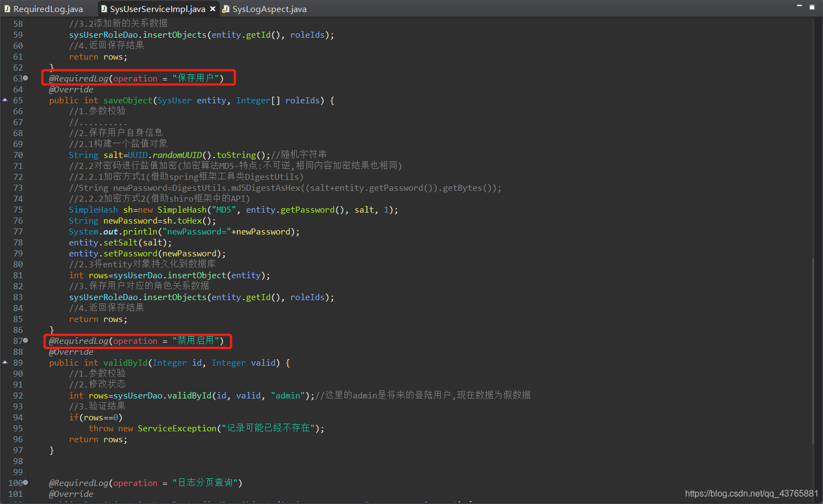Image resolution: width=823 pixels, height=504 pixels.
Task: Click entity.setPassword on line 79
Action: click(113, 254)
